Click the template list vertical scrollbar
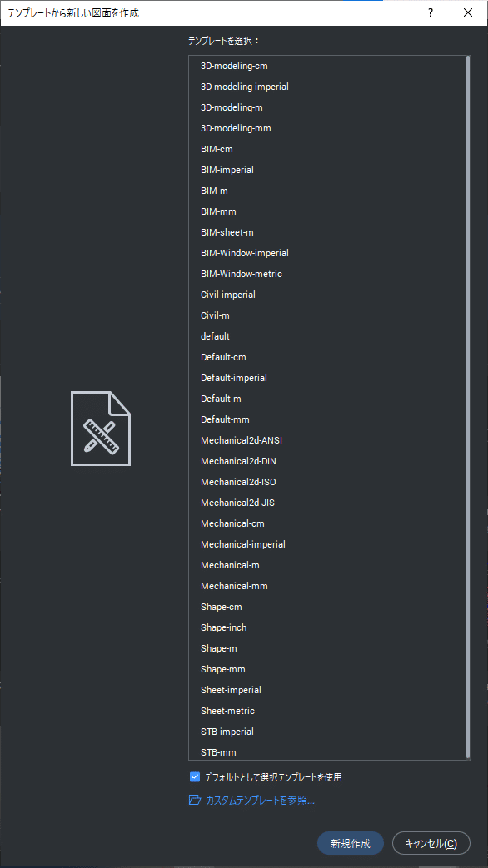 [x=468, y=408]
